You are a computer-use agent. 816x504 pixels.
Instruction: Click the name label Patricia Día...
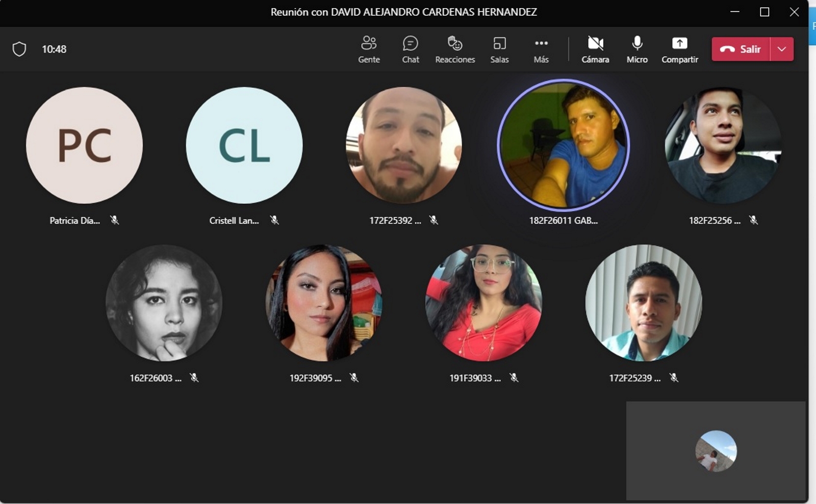pyautogui.click(x=74, y=221)
